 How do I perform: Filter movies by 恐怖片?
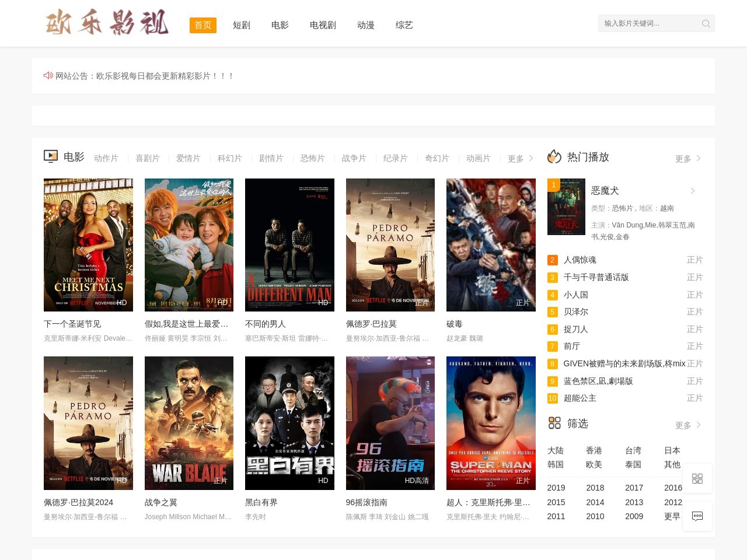(x=313, y=159)
